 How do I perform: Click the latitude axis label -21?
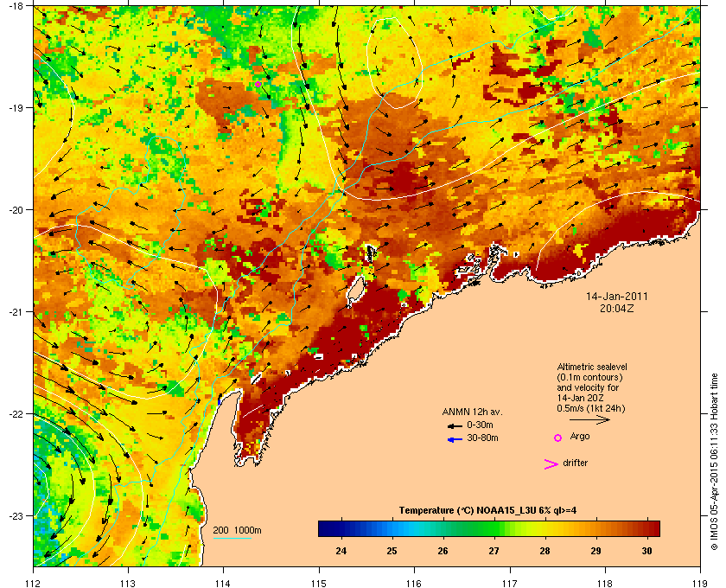(x=16, y=312)
